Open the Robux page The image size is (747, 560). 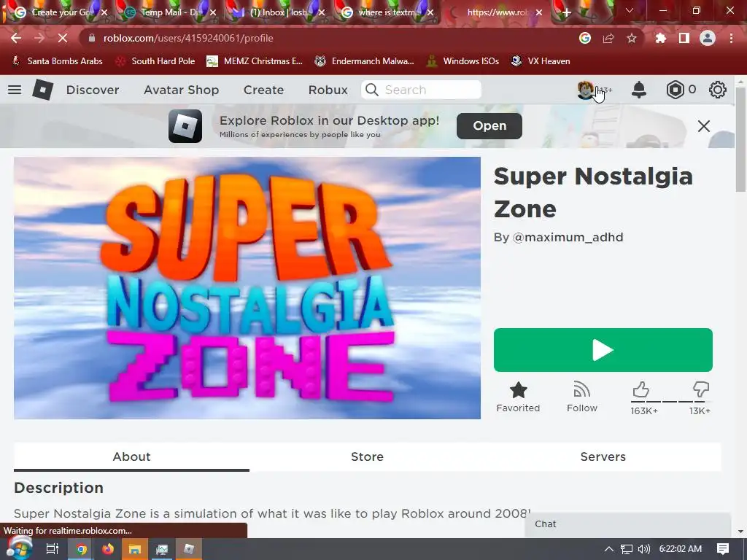pos(328,90)
